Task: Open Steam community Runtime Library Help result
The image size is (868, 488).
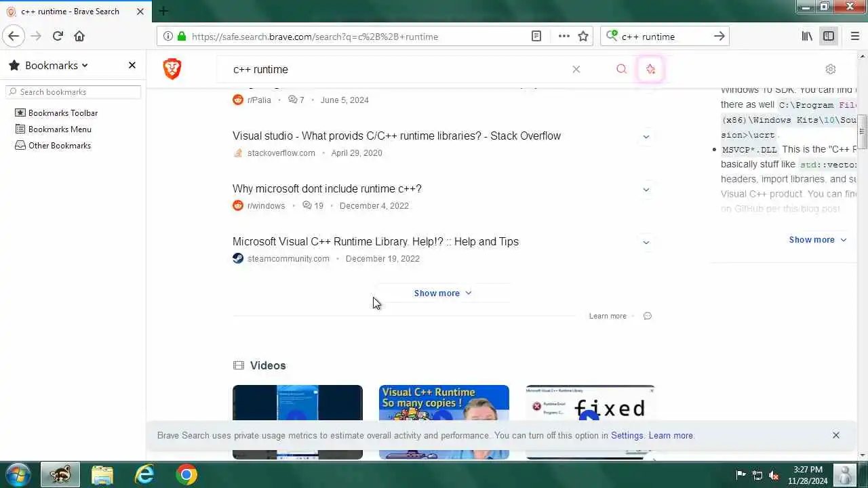Action: click(x=376, y=241)
